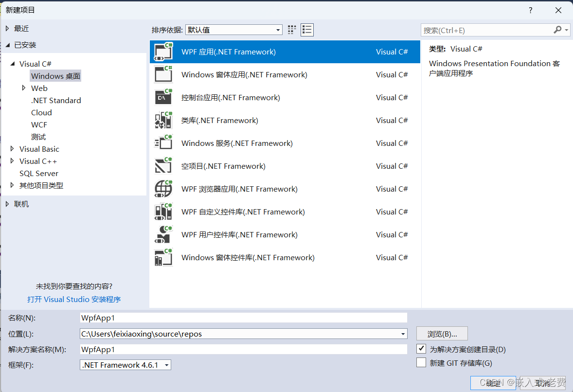Screen dimensions: 573x392
Task: Select Windows 窗体控件库(.NET Framework) template name
Action: 248,258
